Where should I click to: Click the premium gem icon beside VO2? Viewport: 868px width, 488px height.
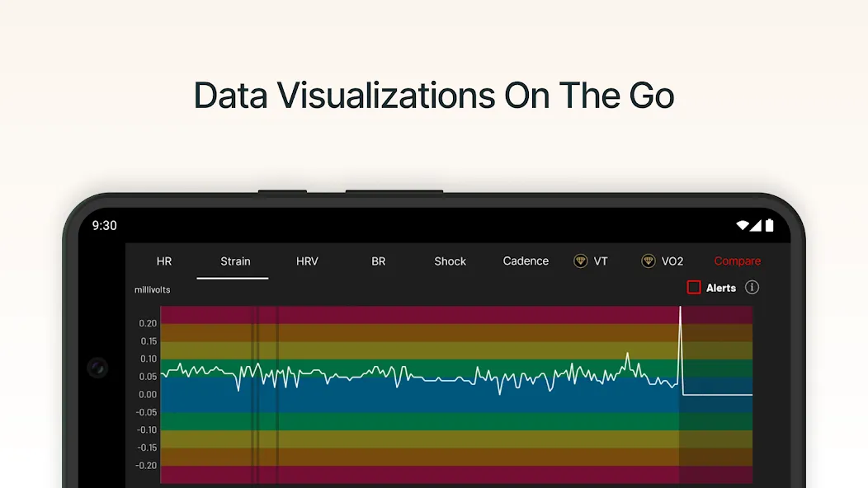[x=649, y=260]
